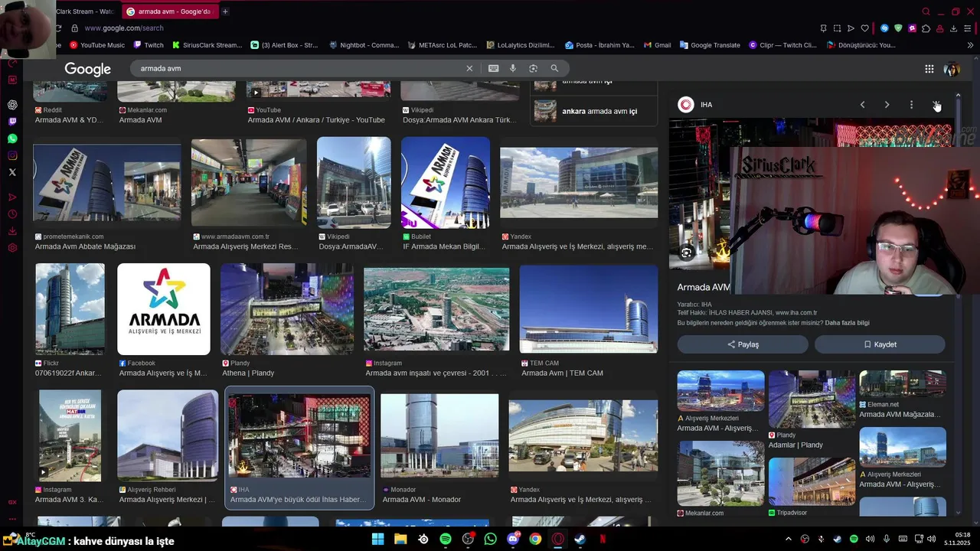
Task: Open Netflix from taskbar
Action: pos(603,539)
